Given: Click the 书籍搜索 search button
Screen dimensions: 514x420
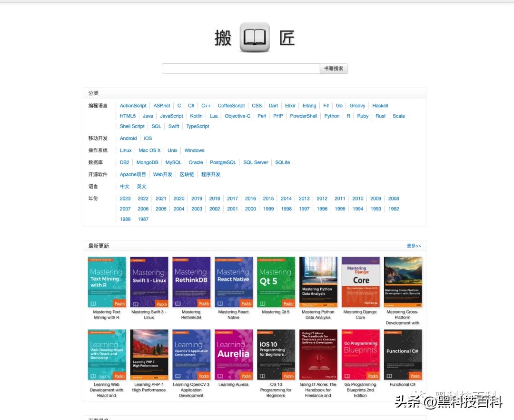Looking at the screenshot, I should click(334, 69).
